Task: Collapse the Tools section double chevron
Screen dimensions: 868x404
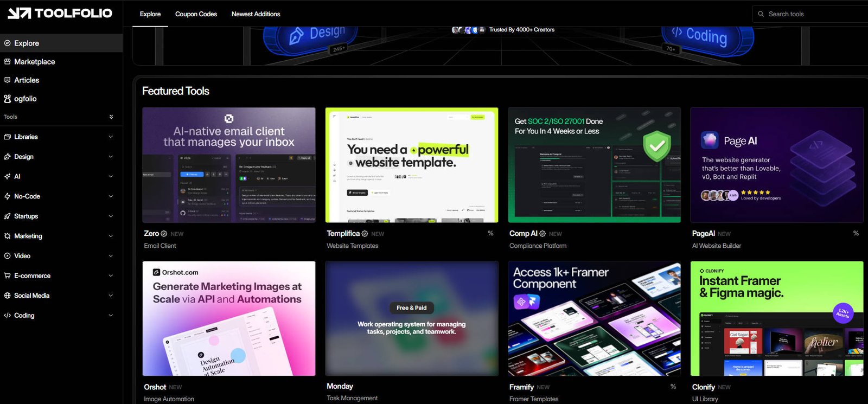Action: click(111, 117)
